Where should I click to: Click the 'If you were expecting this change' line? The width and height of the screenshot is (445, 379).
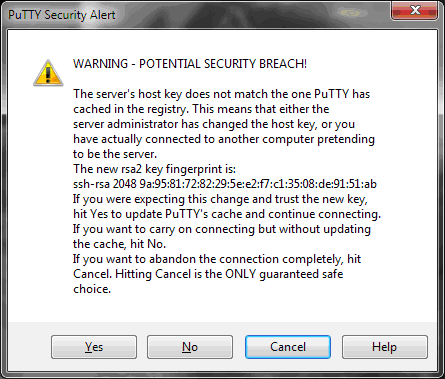coord(220,199)
